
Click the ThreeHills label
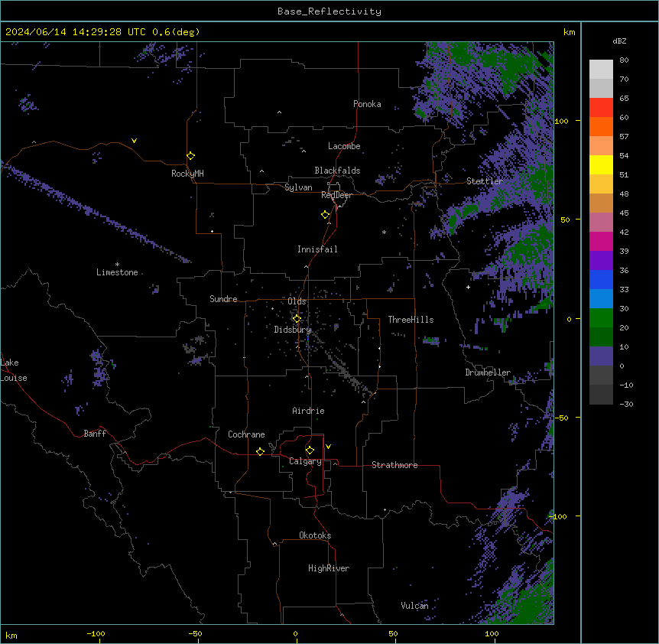point(411,320)
